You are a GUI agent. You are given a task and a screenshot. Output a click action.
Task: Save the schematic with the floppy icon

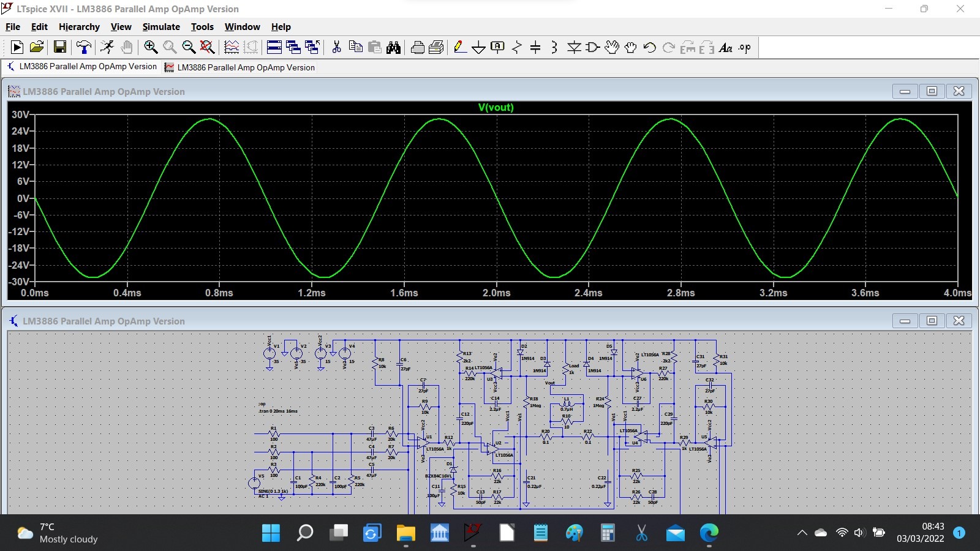coord(59,47)
